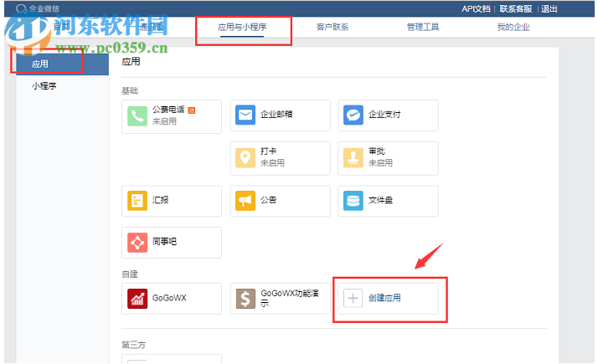Switch to the 管理工具 tab
The width and height of the screenshot is (598, 364).
423,27
